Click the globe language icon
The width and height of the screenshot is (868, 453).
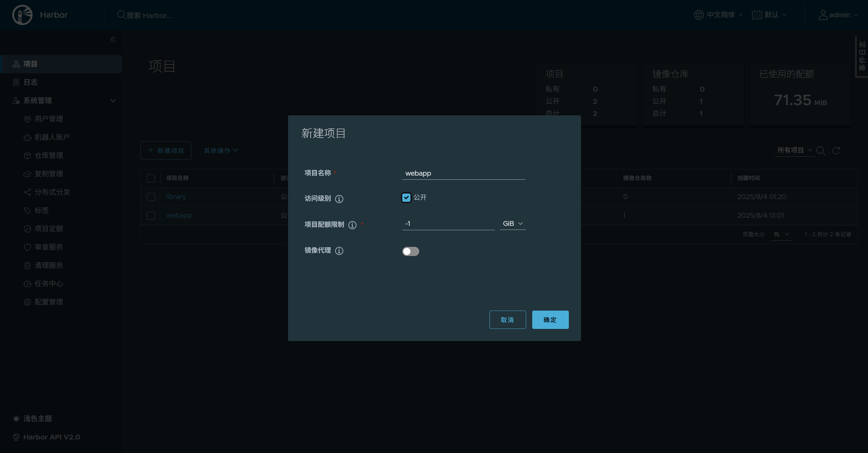698,15
